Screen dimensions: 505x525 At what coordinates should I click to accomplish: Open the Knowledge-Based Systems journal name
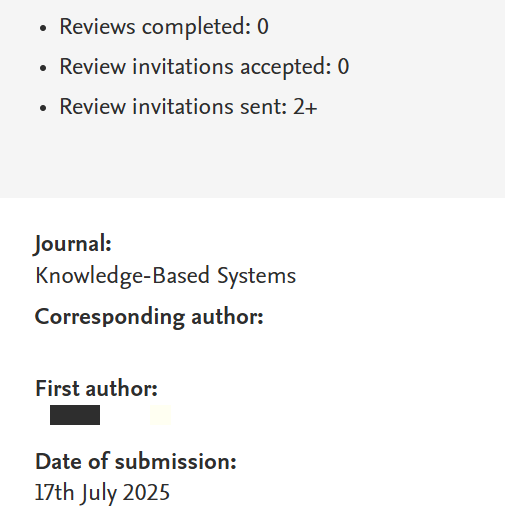(x=165, y=276)
